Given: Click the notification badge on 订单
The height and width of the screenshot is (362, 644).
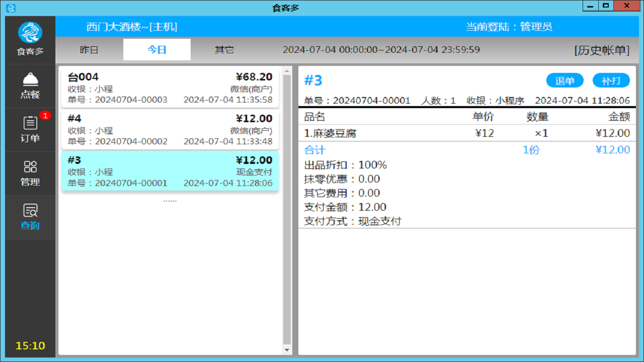Looking at the screenshot, I should 45,115.
